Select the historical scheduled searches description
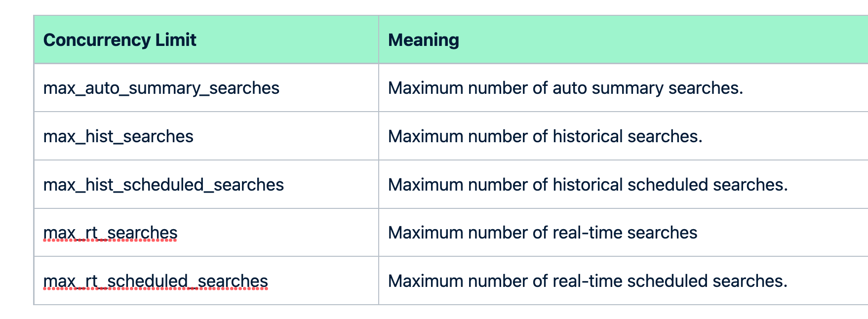 pos(588,185)
